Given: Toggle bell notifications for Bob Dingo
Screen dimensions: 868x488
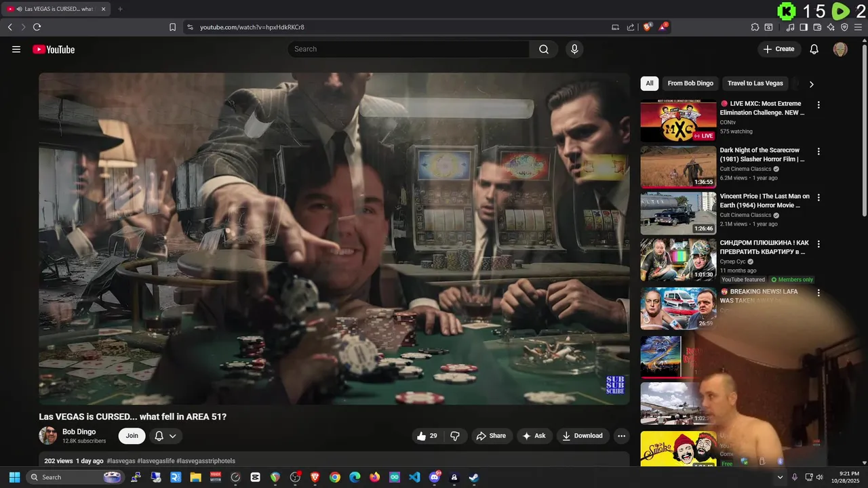Looking at the screenshot, I should (x=165, y=436).
